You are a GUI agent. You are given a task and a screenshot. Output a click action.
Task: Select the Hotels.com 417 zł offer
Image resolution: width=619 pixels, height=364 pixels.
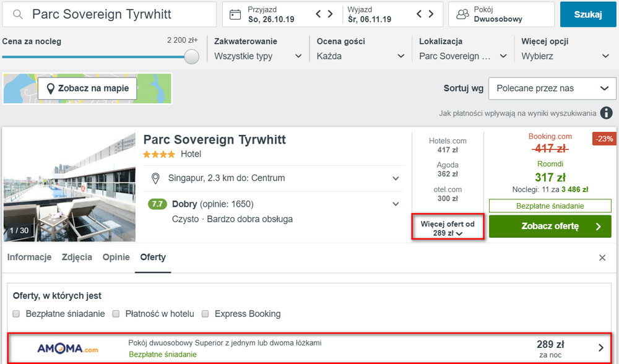point(448,145)
